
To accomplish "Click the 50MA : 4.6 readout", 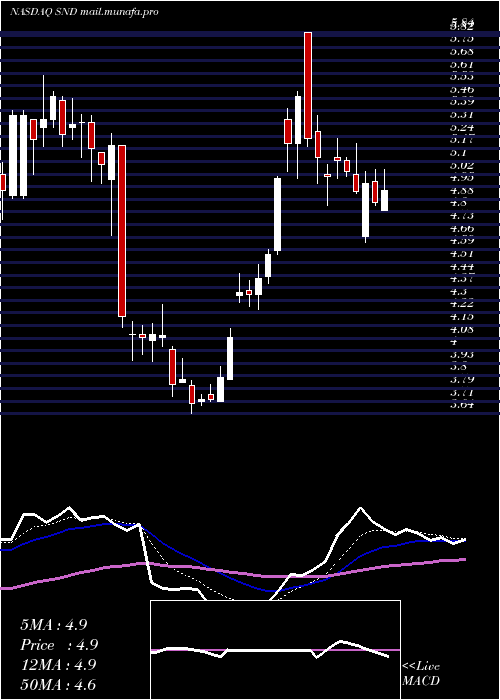I will (x=58, y=685).
